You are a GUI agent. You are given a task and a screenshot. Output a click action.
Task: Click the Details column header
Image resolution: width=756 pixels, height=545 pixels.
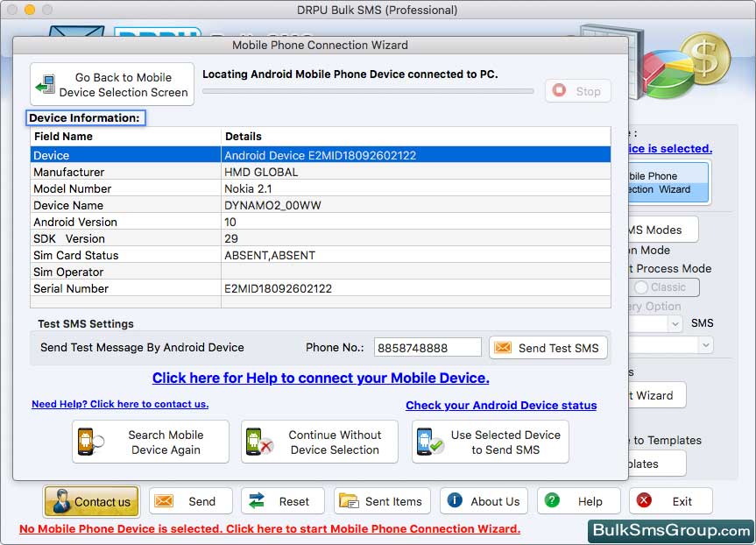click(x=415, y=137)
